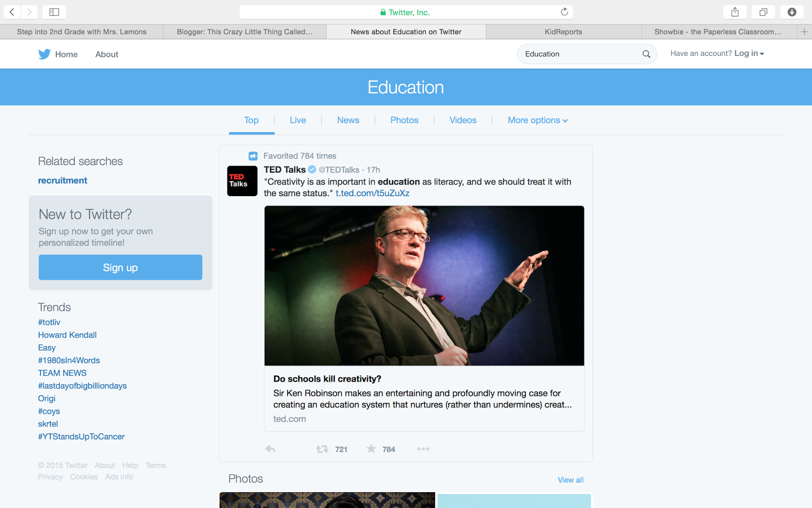Click ted.com source text
812x508 pixels.
click(289, 419)
